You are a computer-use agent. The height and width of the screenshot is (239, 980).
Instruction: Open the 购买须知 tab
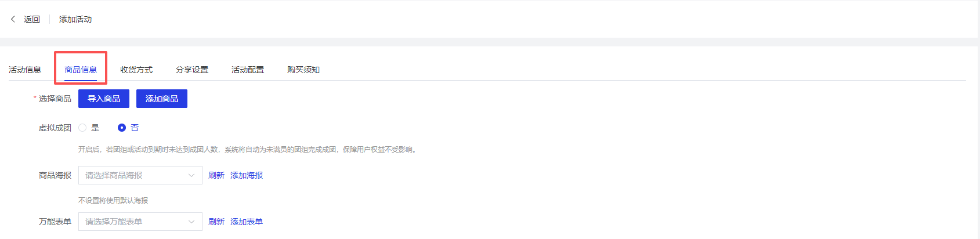pyautogui.click(x=303, y=70)
